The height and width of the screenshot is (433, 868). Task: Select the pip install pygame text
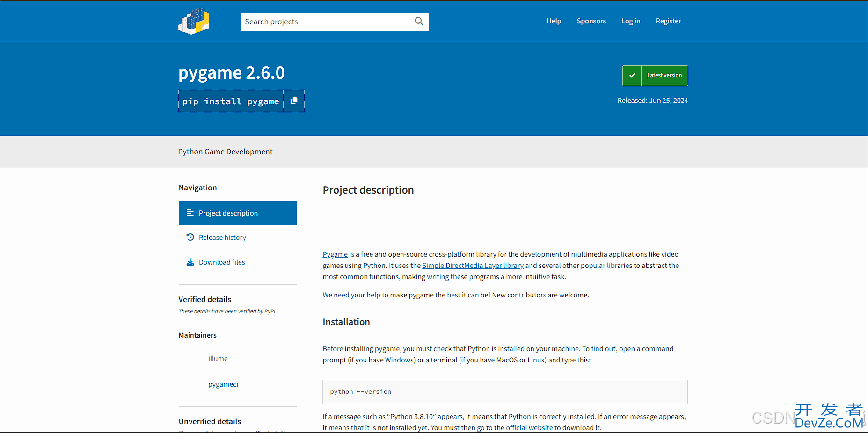pos(231,101)
